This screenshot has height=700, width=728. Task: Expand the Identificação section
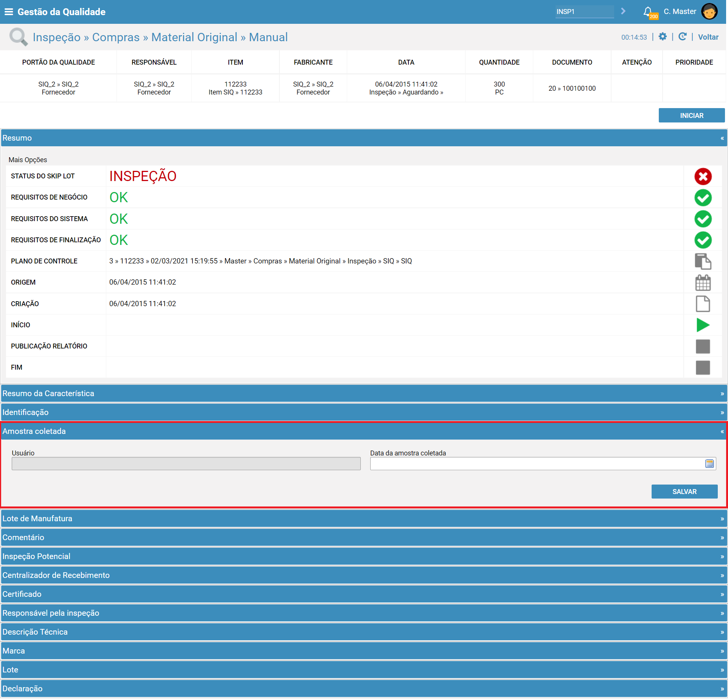(x=364, y=412)
